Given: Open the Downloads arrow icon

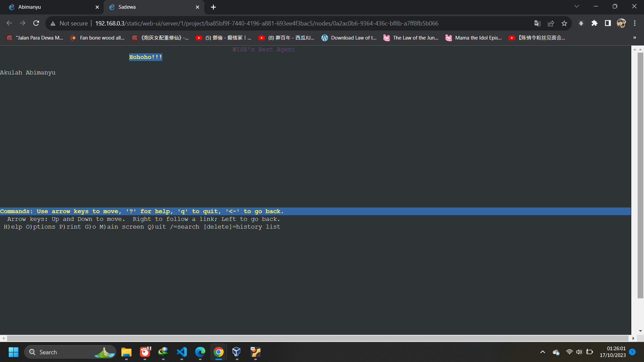Looking at the screenshot, I should (x=581, y=23).
